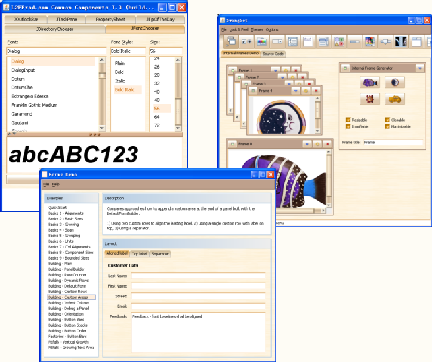Switch to the Source Code tab

click(x=273, y=54)
